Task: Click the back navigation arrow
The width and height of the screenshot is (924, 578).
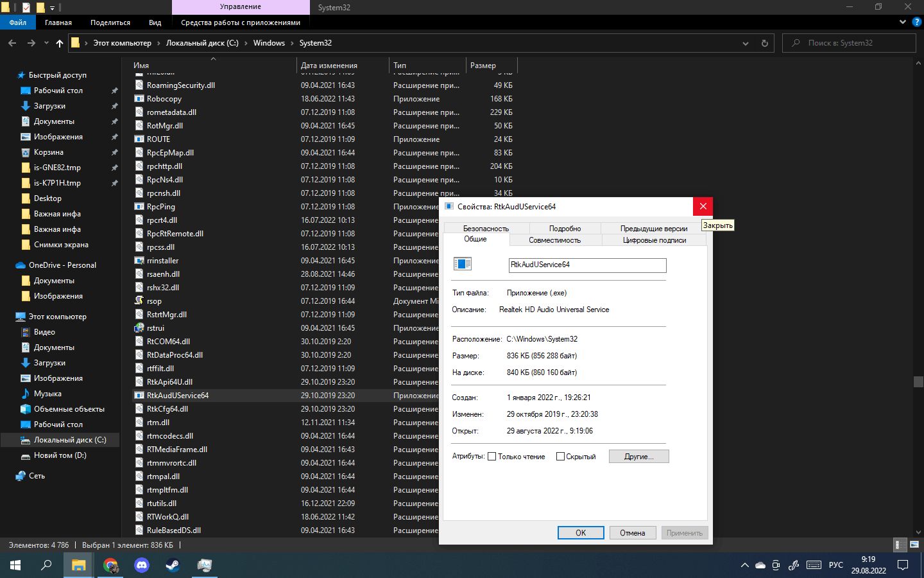Action: (12, 43)
